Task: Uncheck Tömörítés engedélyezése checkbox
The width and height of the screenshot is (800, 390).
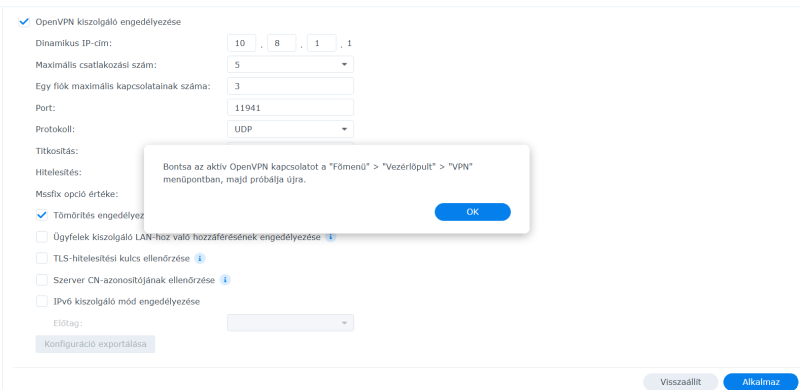Action: (x=42, y=215)
